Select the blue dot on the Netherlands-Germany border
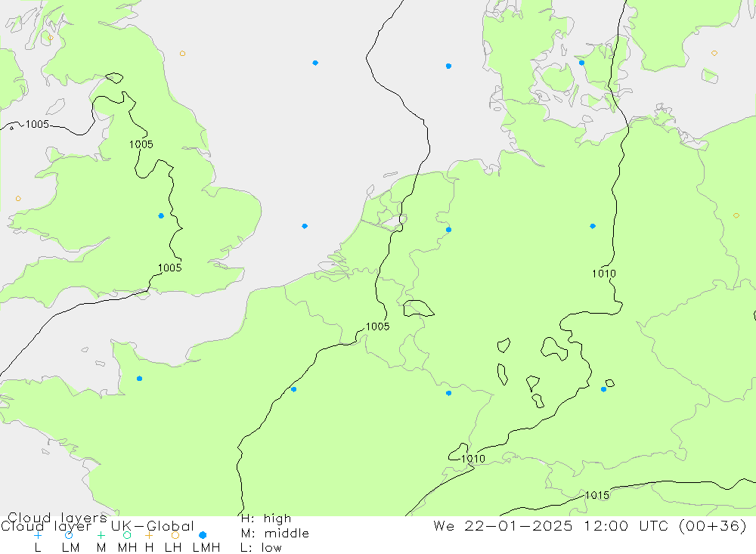 point(448,230)
